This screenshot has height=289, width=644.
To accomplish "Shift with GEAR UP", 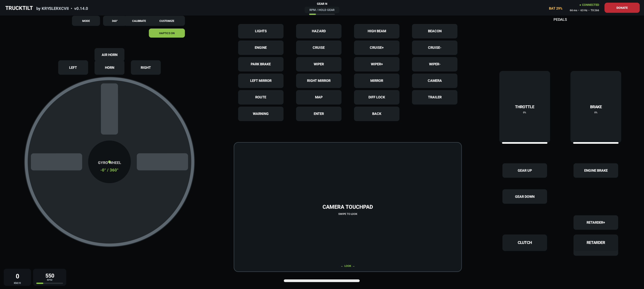I will [x=525, y=170].
